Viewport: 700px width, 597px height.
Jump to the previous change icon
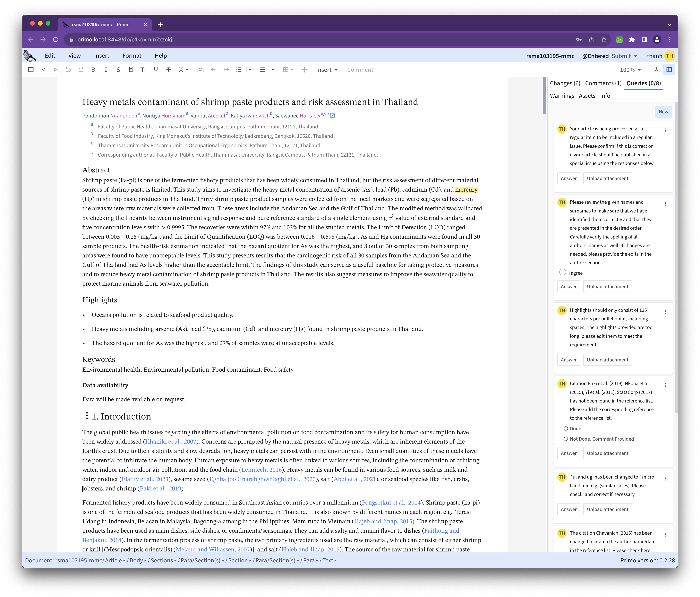coord(44,70)
